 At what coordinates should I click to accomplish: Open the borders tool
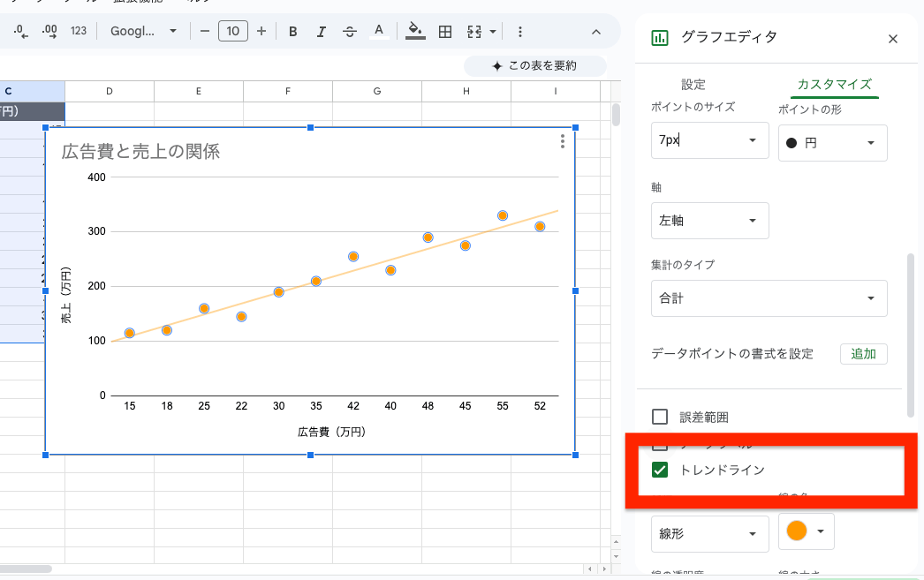[x=444, y=31]
